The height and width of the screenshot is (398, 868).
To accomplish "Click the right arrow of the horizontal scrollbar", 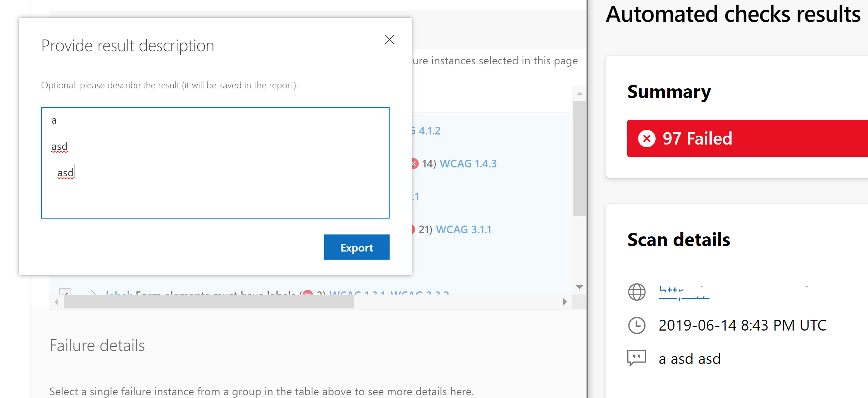I will (565, 302).
